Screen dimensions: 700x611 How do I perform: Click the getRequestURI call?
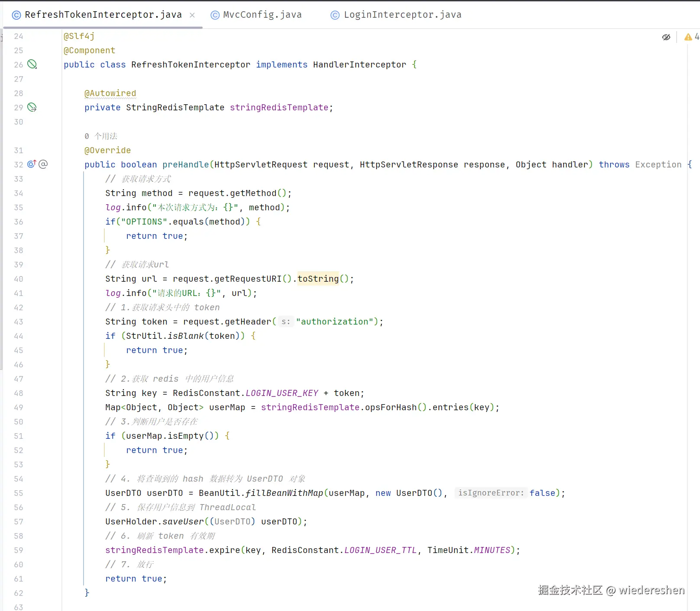point(248,279)
